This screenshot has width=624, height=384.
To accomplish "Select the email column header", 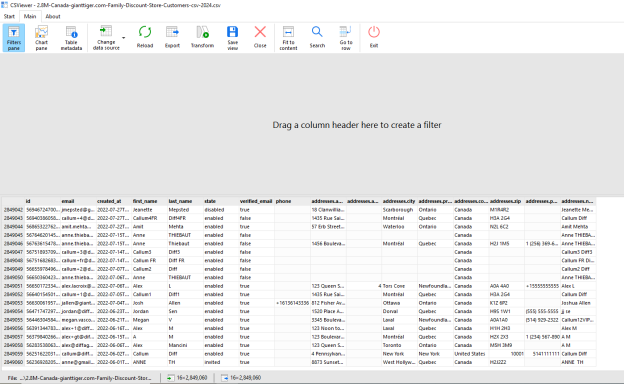I will pyautogui.click(x=78, y=201).
